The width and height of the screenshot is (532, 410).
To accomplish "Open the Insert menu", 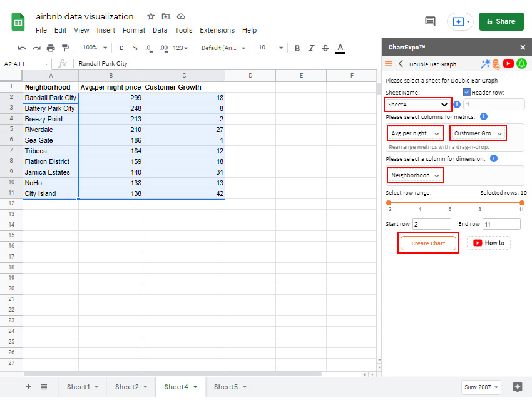I will (x=106, y=30).
